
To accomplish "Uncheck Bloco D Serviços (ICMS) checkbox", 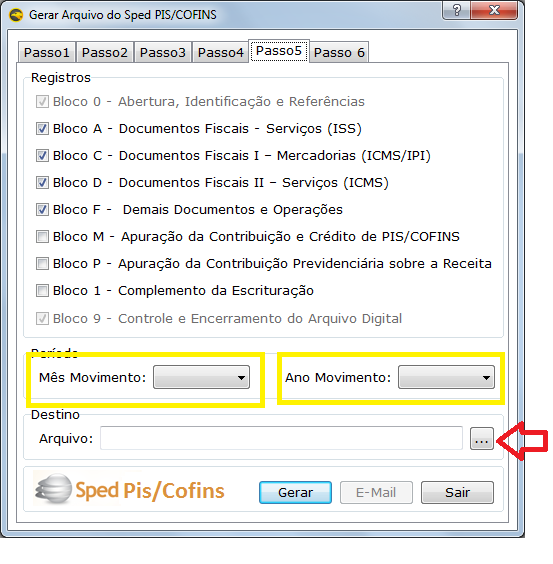I will pyautogui.click(x=42, y=182).
